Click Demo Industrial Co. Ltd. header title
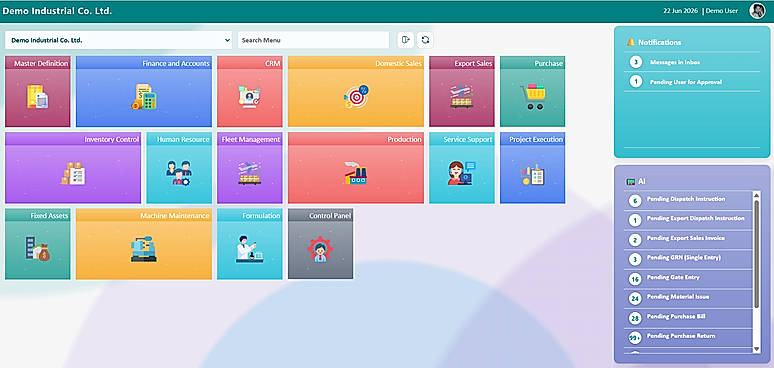Viewport: 774px width, 368px height. [x=57, y=10]
